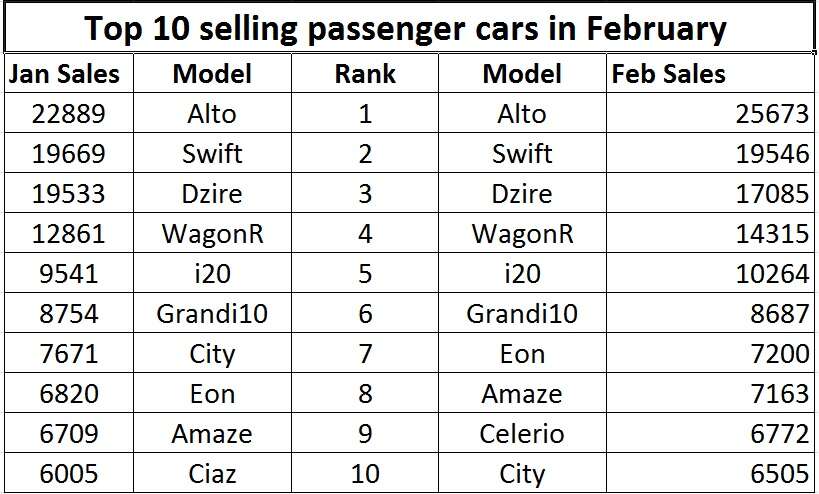Select the Celerio model cell
This screenshot has width=819, height=494.
[522, 433]
